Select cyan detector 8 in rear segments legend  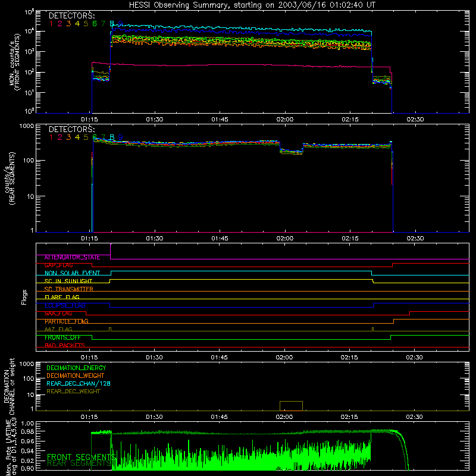112,137
